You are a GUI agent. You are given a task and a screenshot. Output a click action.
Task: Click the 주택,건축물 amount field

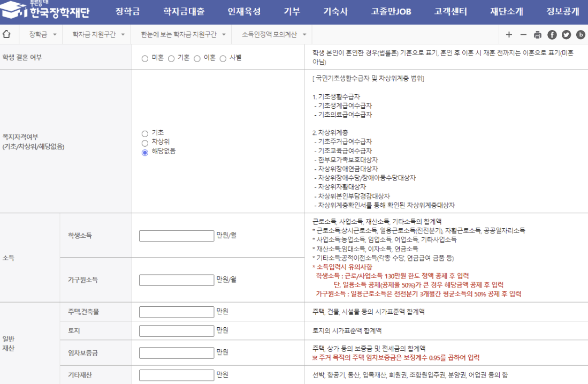tap(177, 312)
